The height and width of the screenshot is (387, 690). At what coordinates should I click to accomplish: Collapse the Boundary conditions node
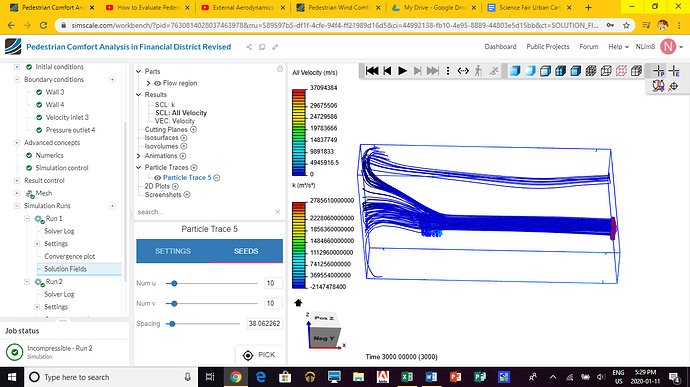point(17,80)
